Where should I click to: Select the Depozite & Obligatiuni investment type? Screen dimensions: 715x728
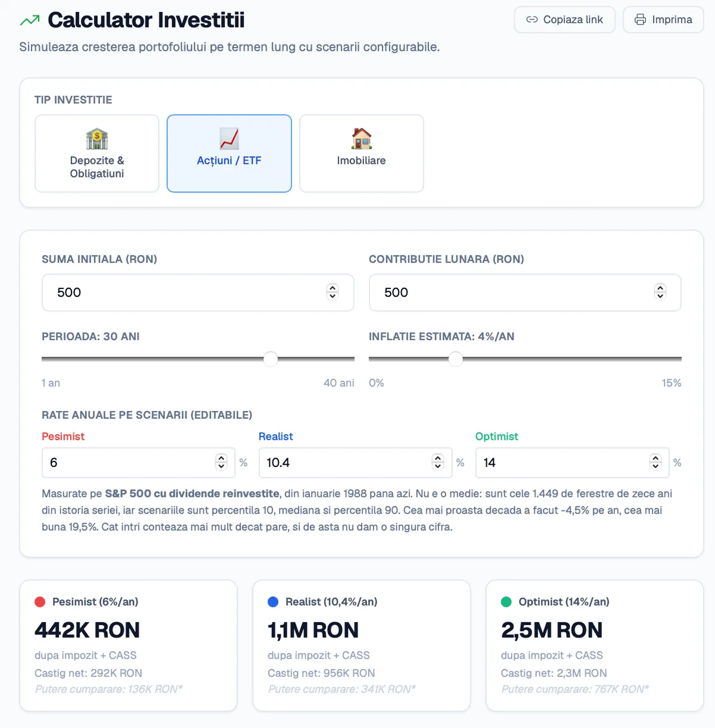pyautogui.click(x=97, y=154)
